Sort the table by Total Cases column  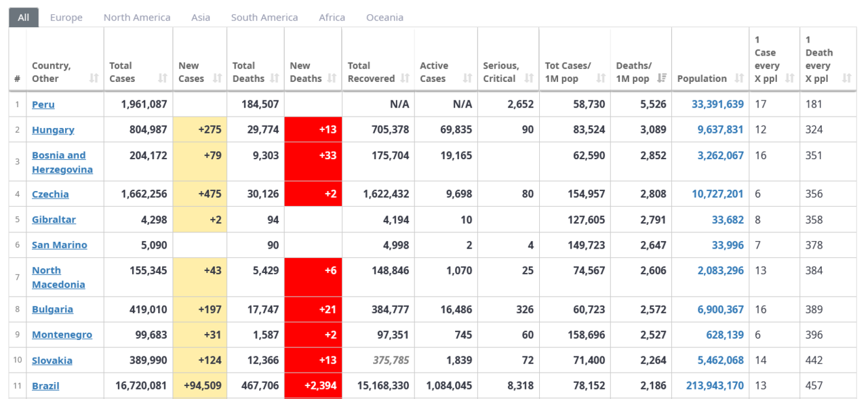click(162, 78)
